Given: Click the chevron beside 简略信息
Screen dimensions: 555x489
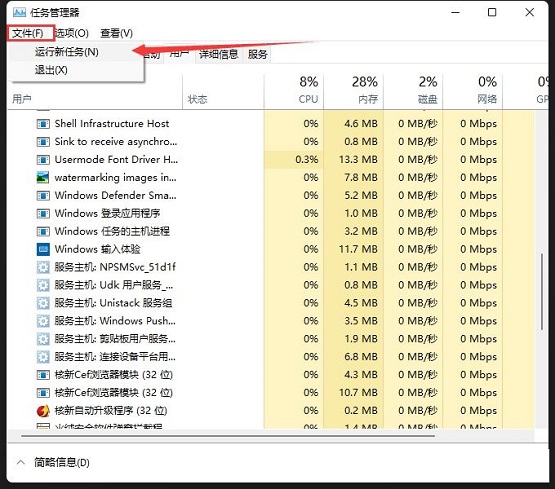Looking at the screenshot, I should tap(21, 462).
